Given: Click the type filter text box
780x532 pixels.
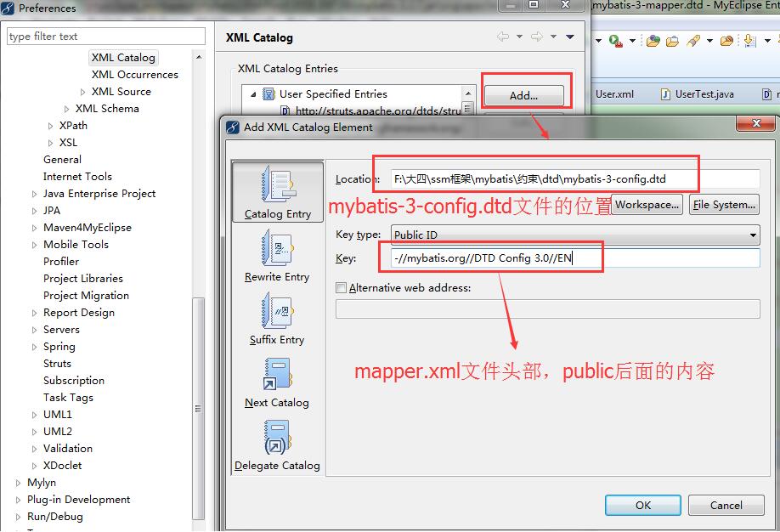Looking at the screenshot, I should pos(106,37).
